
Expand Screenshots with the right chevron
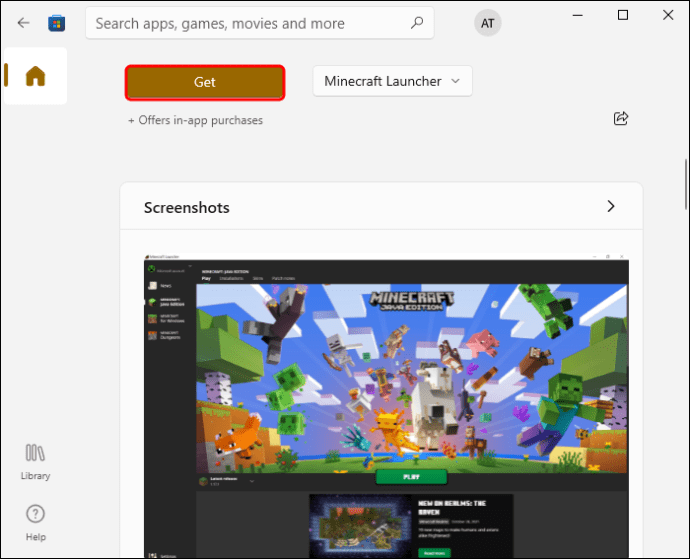click(610, 206)
